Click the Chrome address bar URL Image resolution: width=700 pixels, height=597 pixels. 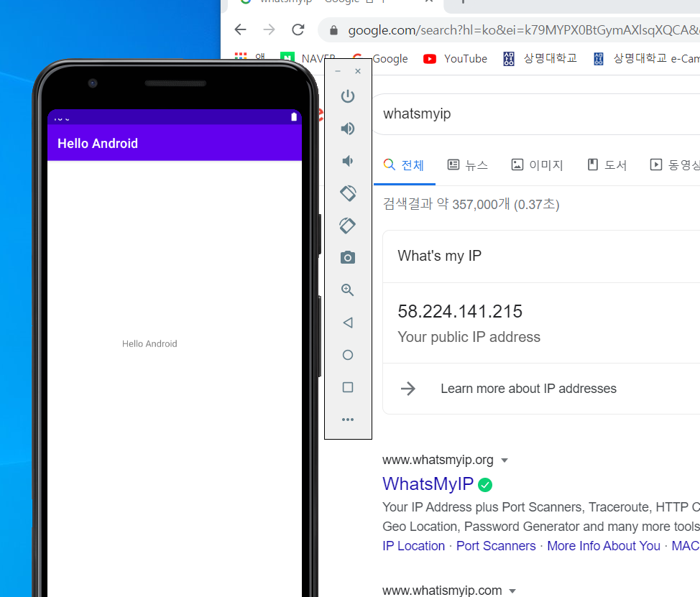523,30
